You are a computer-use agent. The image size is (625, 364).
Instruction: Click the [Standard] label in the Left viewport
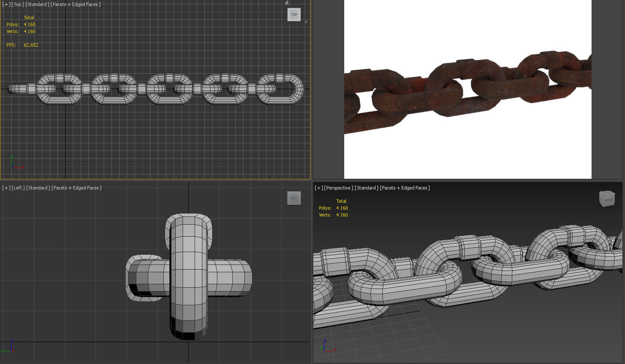click(38, 187)
